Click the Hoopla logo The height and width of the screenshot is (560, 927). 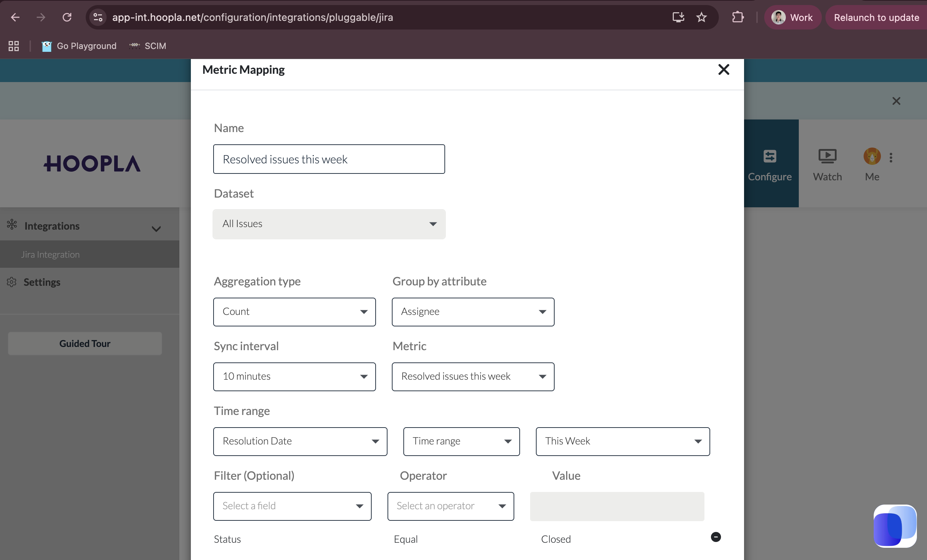(92, 164)
